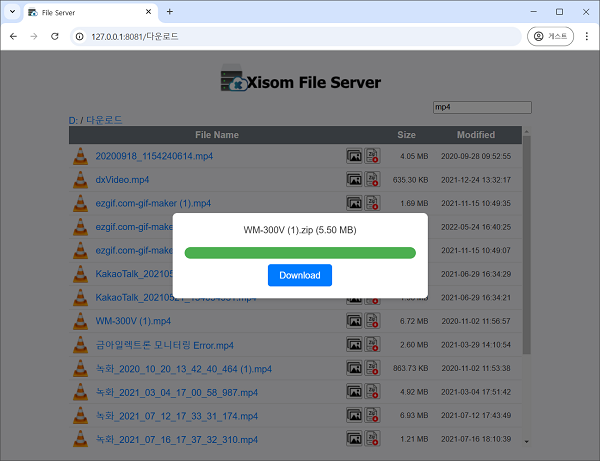Click VLC cone icon beside 20200918_1154240614.mp4
The image size is (600, 461).
click(x=80, y=156)
